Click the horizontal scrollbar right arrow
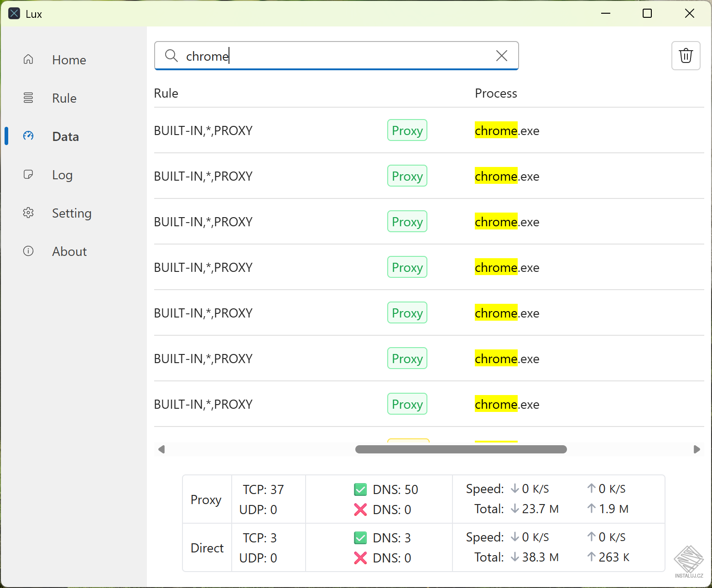The width and height of the screenshot is (712, 588). click(x=696, y=449)
